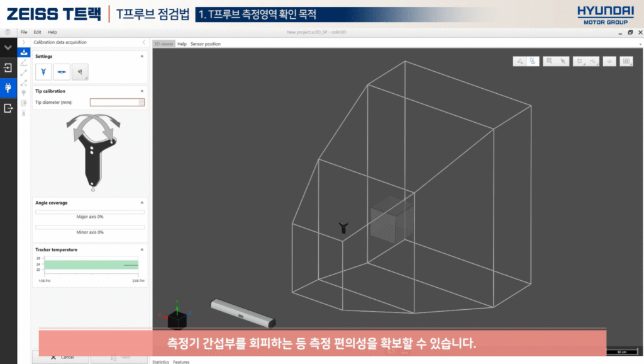
Task: Click the Tip diameter input field
Action: pos(114,102)
